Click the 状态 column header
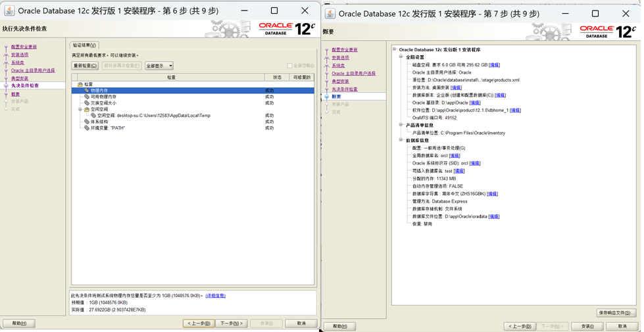Screen dimensions: 644x332 [277, 77]
